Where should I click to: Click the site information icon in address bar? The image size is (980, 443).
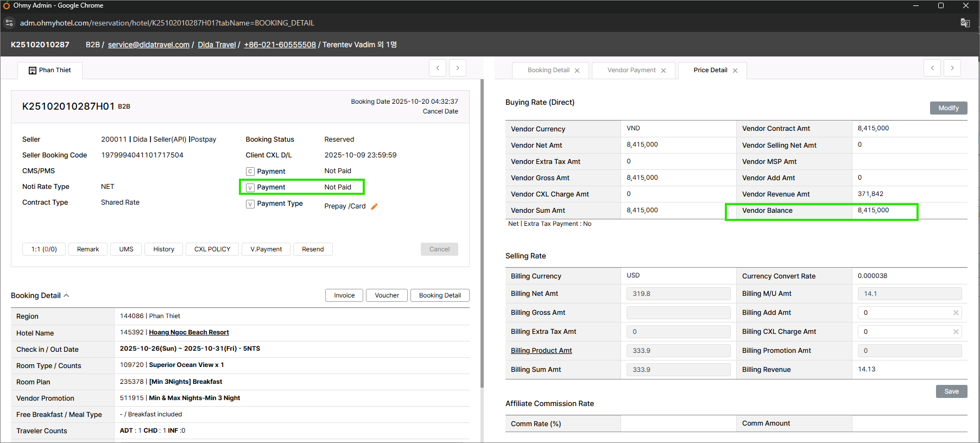click(9, 23)
